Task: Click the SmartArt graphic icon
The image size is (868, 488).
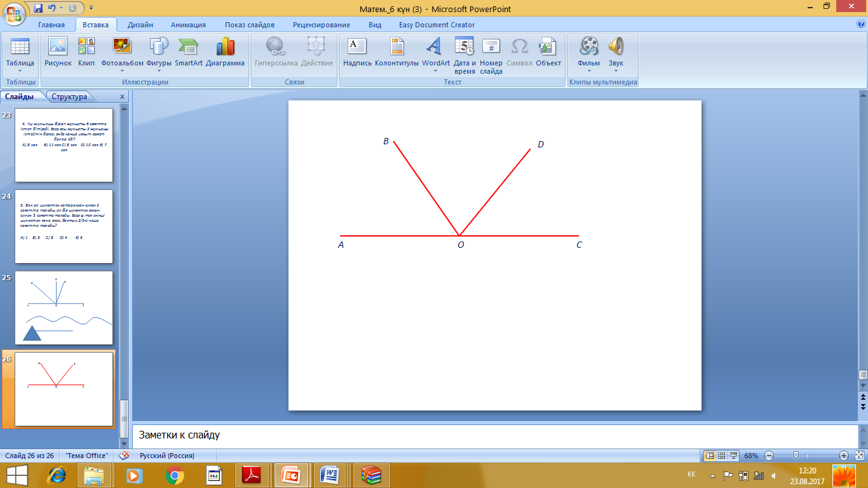Action: (x=188, y=47)
